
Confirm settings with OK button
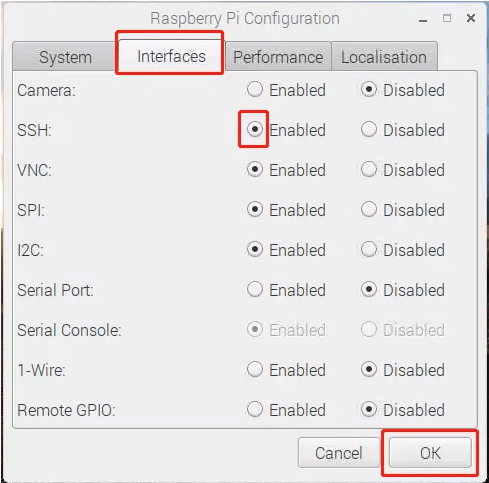430,453
